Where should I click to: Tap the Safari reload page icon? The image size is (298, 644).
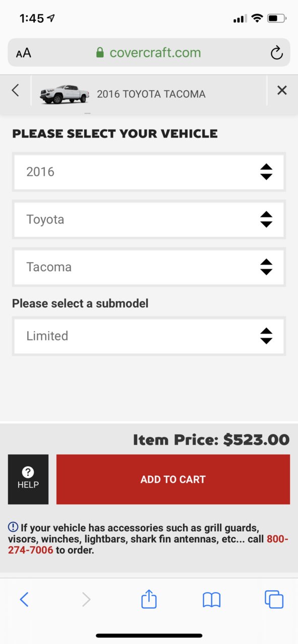pyautogui.click(x=276, y=53)
